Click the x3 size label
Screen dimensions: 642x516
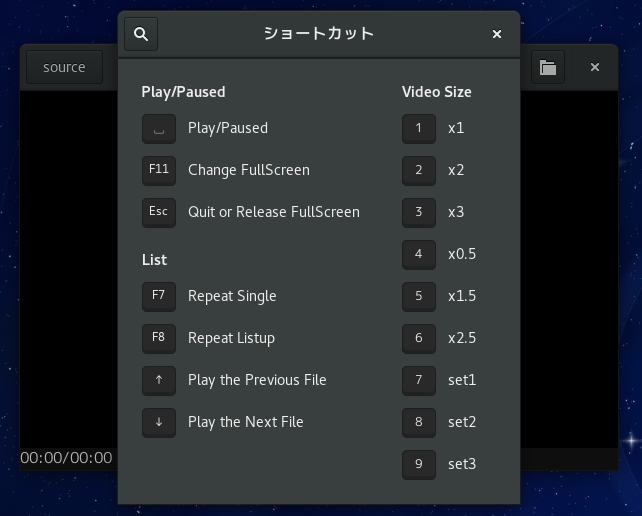[456, 212]
